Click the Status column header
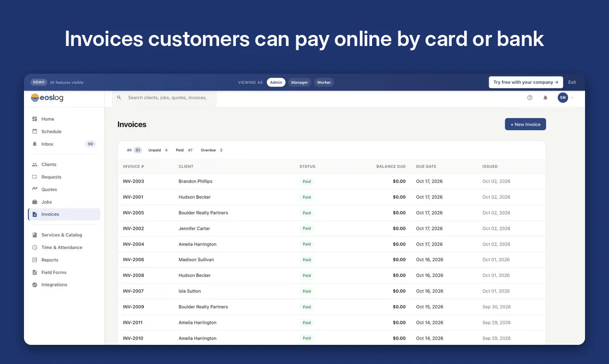 307,167
